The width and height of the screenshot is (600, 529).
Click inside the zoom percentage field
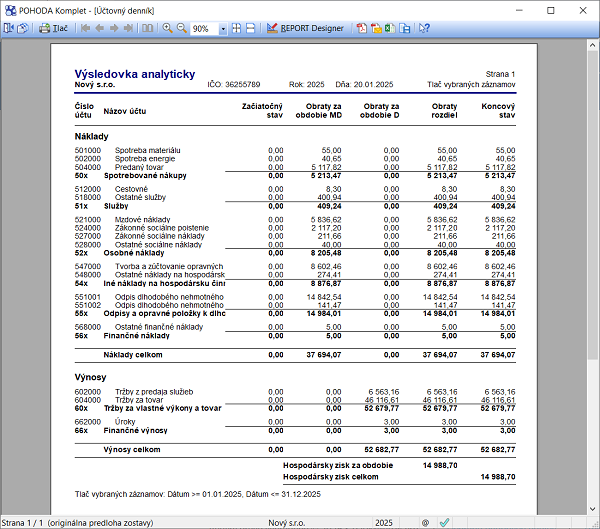point(203,28)
